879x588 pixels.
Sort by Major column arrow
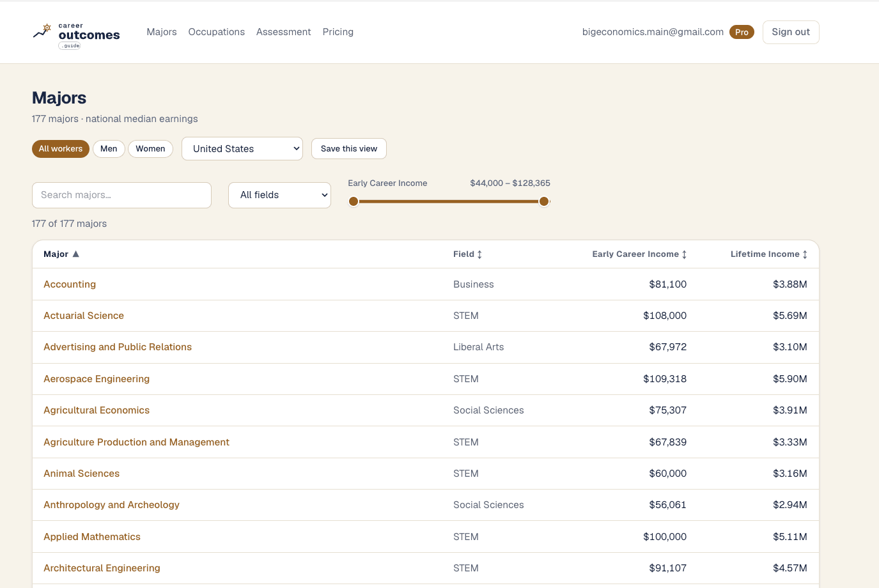tap(76, 254)
